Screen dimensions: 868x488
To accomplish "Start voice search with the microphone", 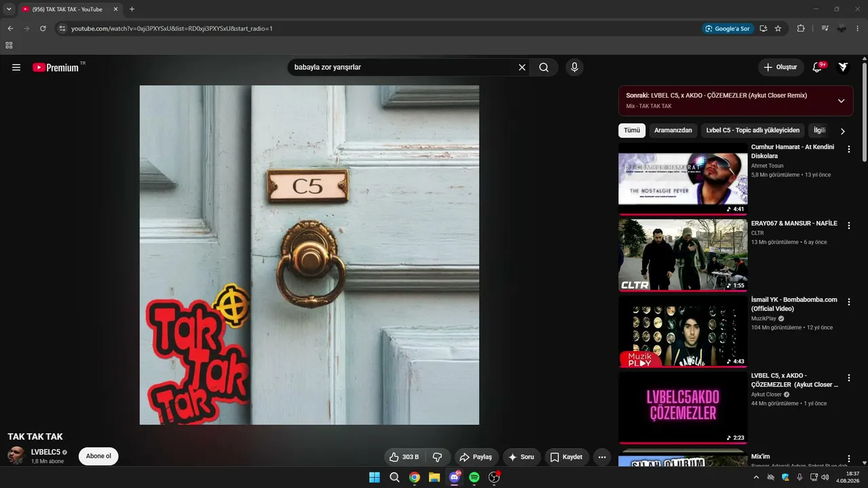I will tap(574, 67).
